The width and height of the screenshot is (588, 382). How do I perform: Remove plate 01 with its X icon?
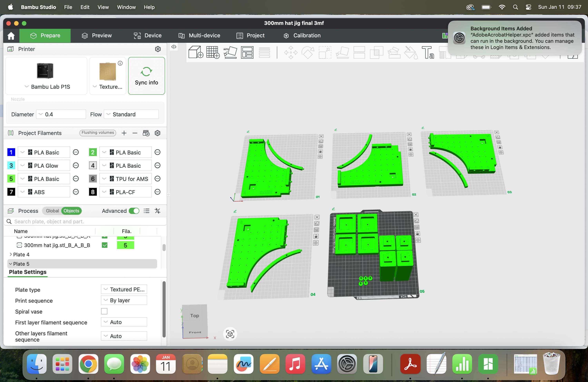pos(321,136)
